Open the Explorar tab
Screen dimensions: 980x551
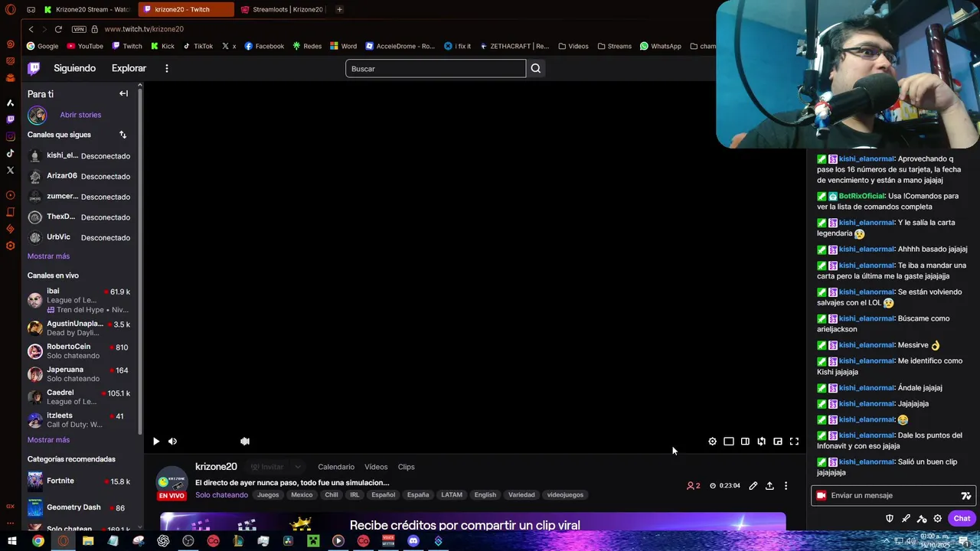(x=129, y=68)
